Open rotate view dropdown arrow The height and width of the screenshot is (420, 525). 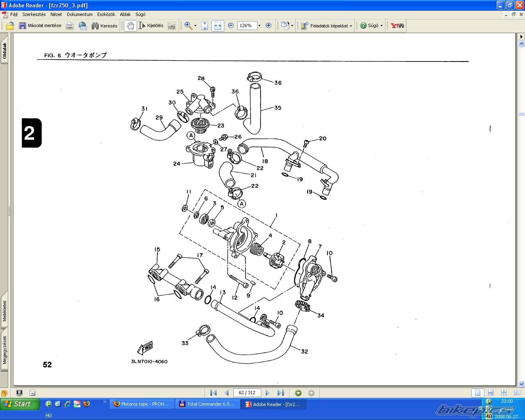pos(292,25)
